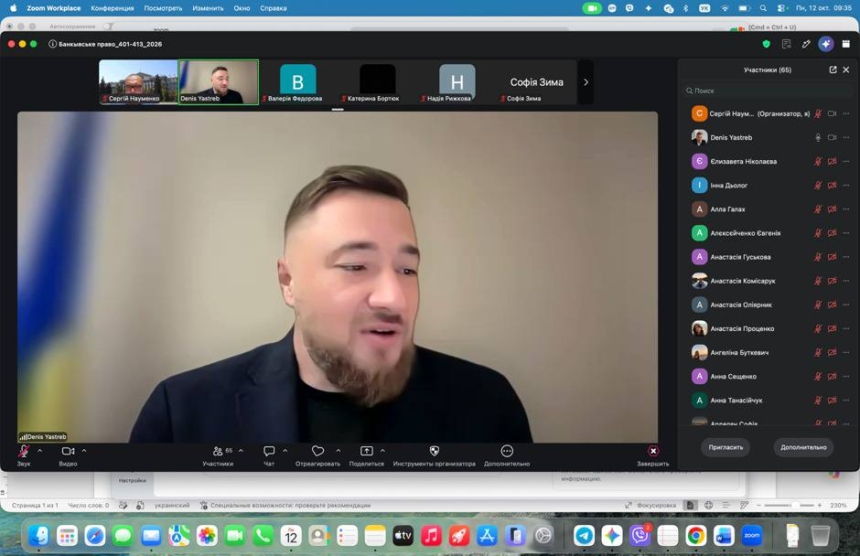
Task: Open the Участники participants toolbar button
Action: pos(218,455)
